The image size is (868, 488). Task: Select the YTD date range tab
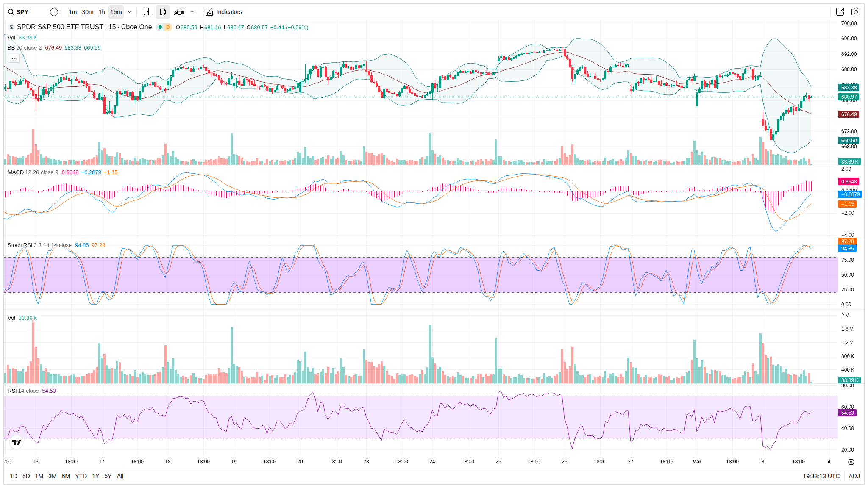[x=81, y=476]
